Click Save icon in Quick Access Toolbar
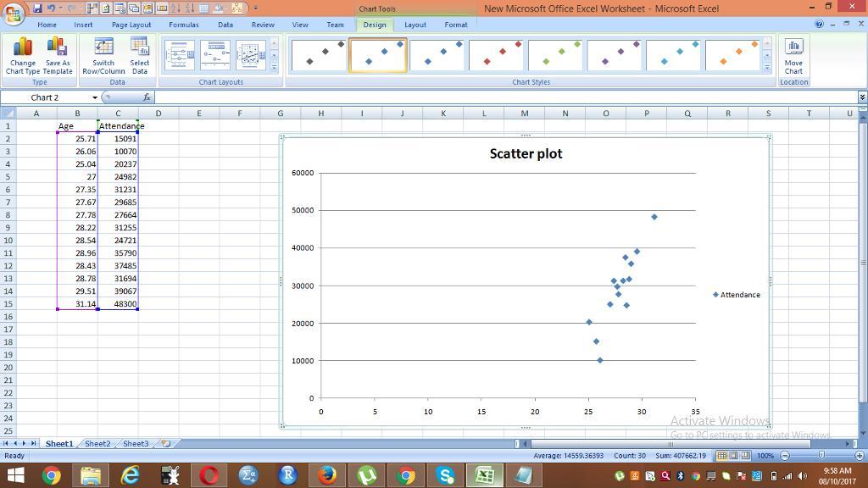Viewport: 868px width, 488px height. click(38, 8)
